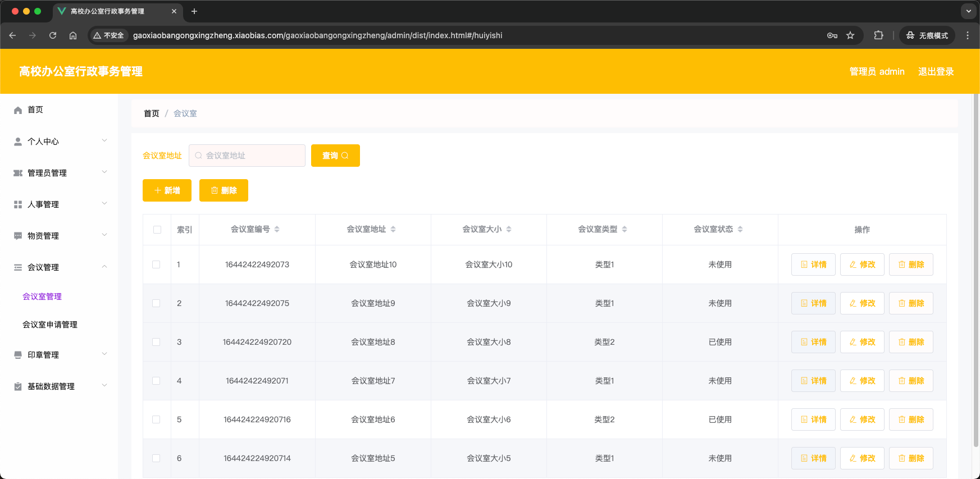This screenshot has width=980, height=479.
Task: Click 删除 for 会议室地址5 row
Action: click(x=911, y=458)
